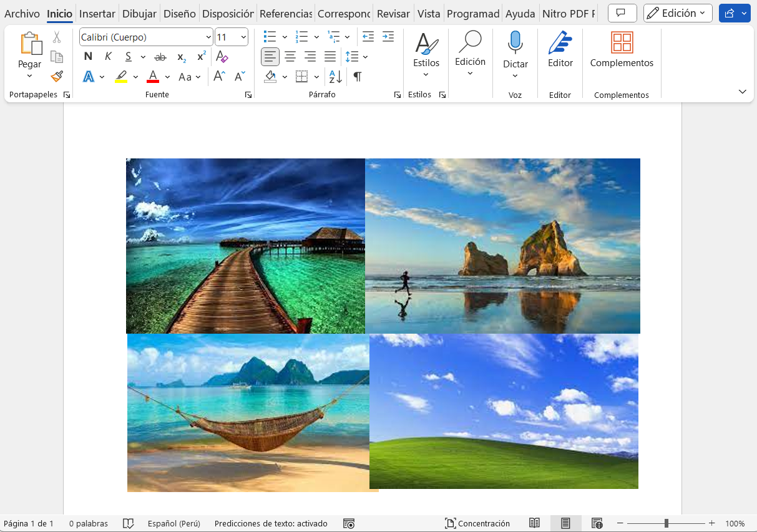Screen dimensions: 757x532
Task: Click the clear formatting eraser icon
Action: point(222,57)
